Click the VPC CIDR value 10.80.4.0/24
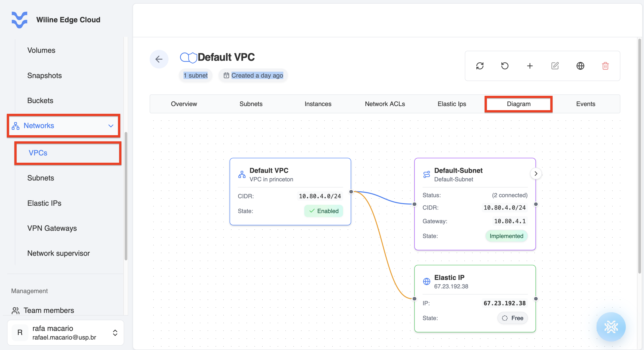The image size is (644, 350). [320, 196]
